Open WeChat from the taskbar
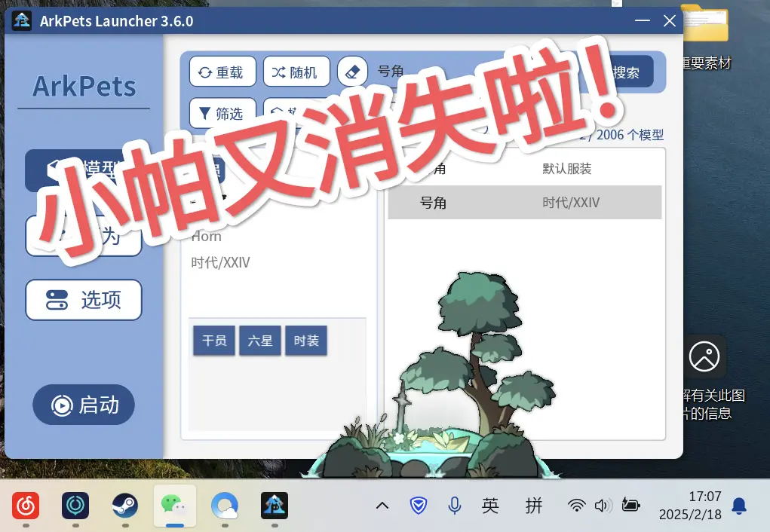Viewport: 770px width, 532px height. (175, 506)
